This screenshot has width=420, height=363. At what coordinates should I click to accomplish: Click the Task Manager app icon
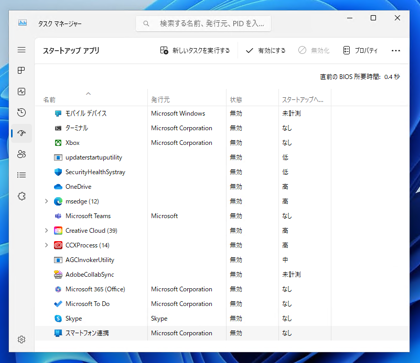22,23
